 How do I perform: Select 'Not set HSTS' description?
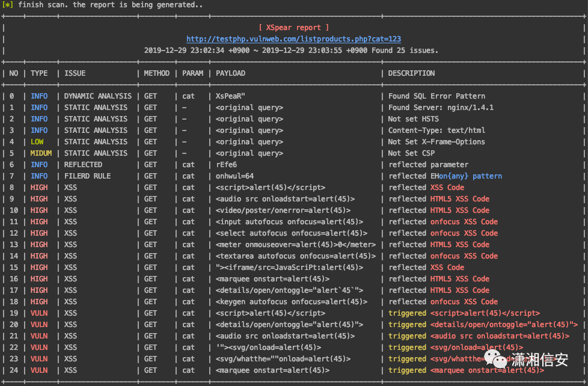point(413,119)
